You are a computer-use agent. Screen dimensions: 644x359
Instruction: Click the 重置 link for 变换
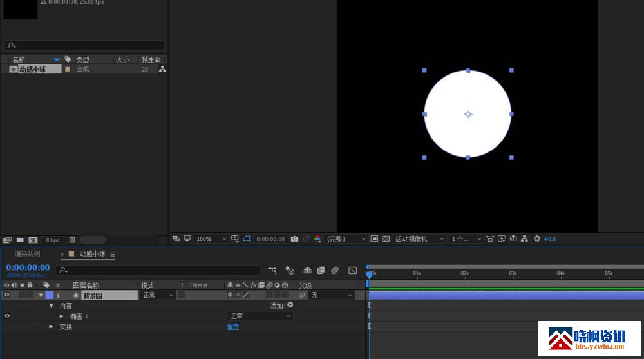[233, 327]
